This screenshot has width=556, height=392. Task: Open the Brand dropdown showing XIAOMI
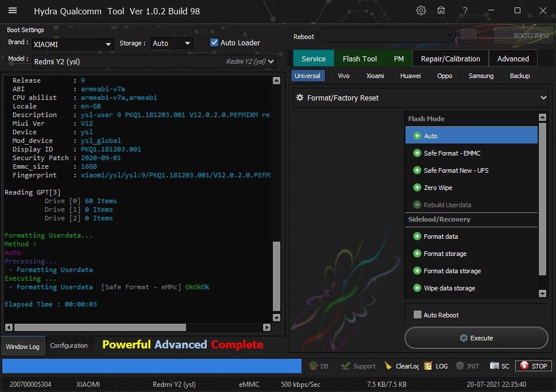tap(73, 44)
